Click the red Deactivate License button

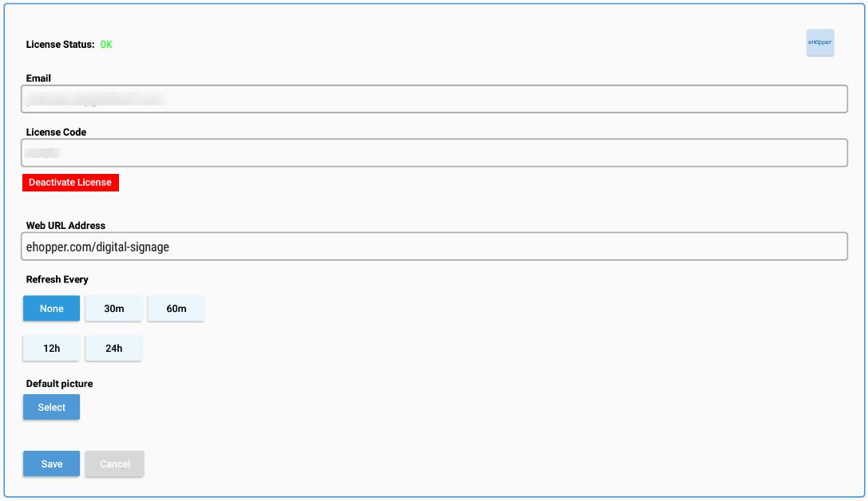tap(70, 183)
